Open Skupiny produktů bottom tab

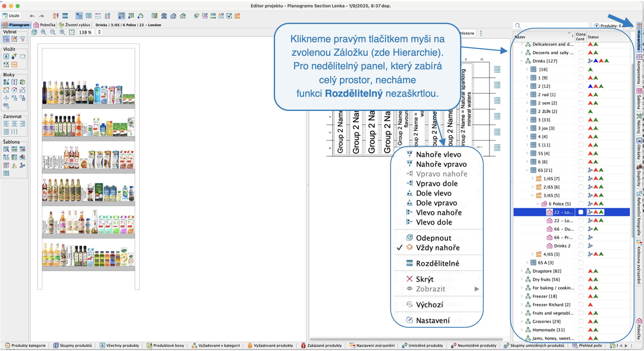pyautogui.click(x=73, y=345)
